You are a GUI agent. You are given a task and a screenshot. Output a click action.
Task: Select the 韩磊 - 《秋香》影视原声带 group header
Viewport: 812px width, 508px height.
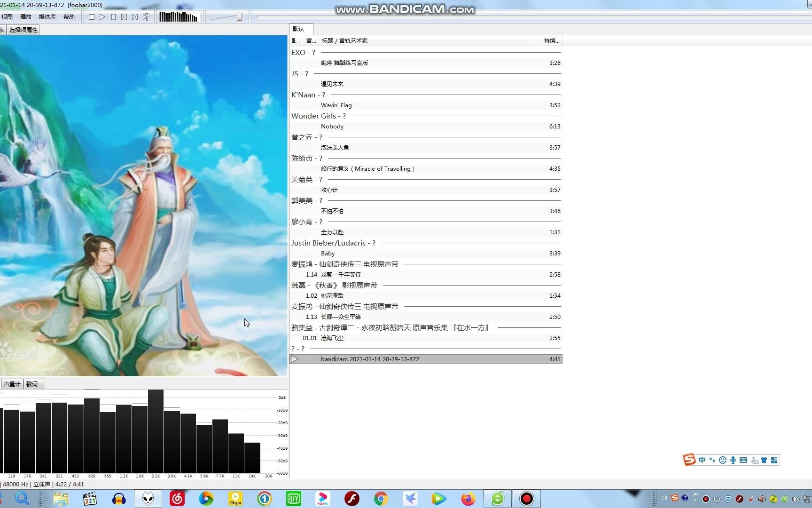(426, 286)
